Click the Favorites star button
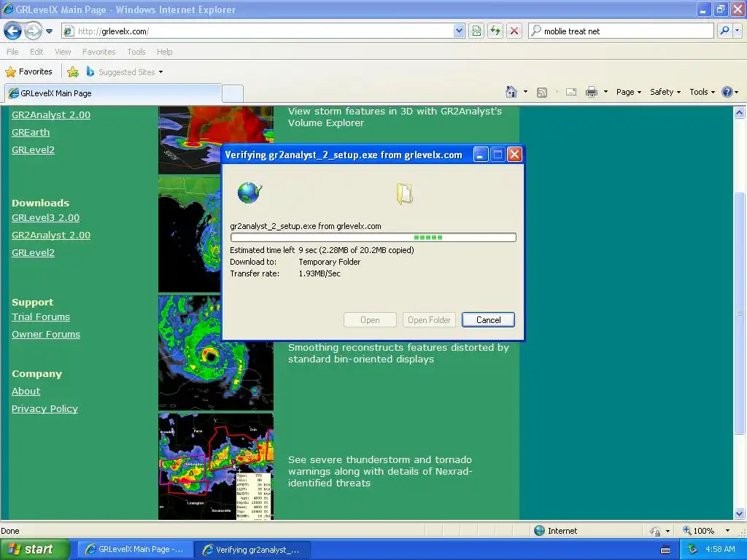This screenshot has width=747, height=560. pyautogui.click(x=28, y=72)
